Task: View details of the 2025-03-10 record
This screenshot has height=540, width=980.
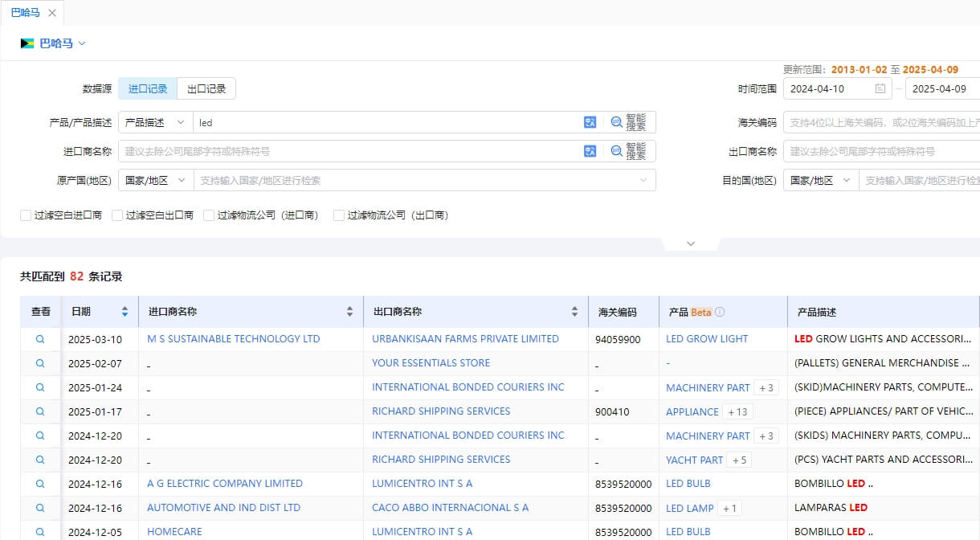Action: [x=40, y=339]
